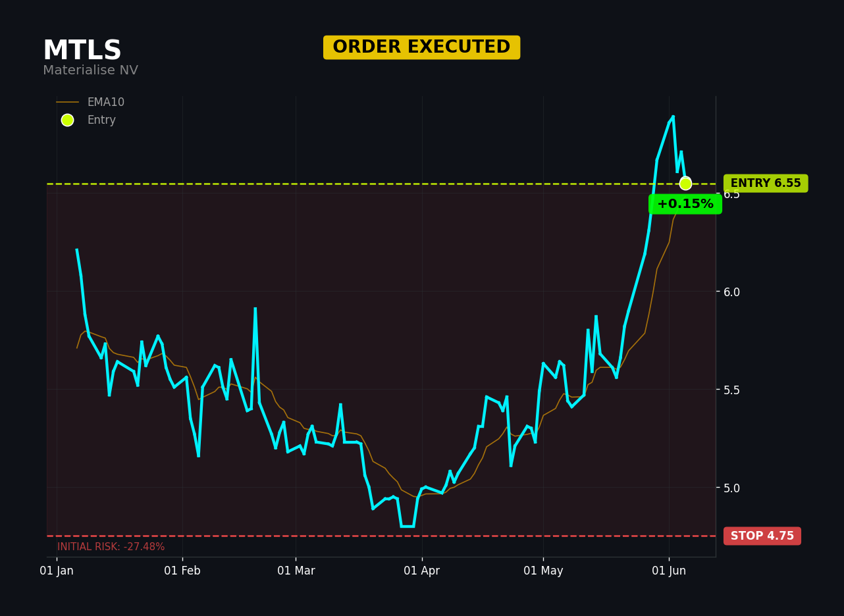Click the MTLS ticker title

click(82, 51)
